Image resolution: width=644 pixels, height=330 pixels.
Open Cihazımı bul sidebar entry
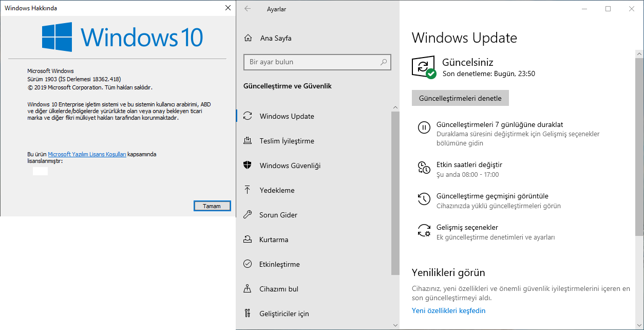tap(314, 289)
